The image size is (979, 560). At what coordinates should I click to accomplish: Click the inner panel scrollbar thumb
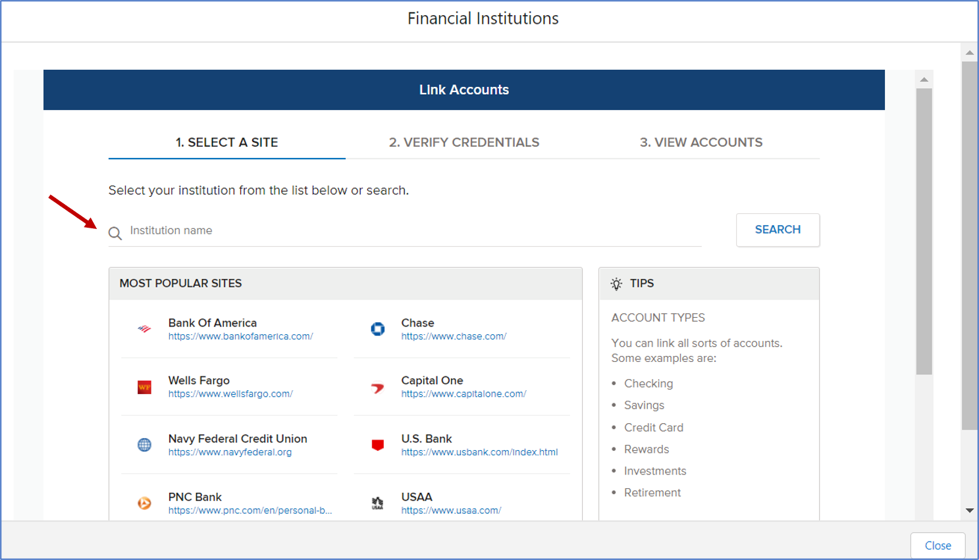click(x=924, y=232)
